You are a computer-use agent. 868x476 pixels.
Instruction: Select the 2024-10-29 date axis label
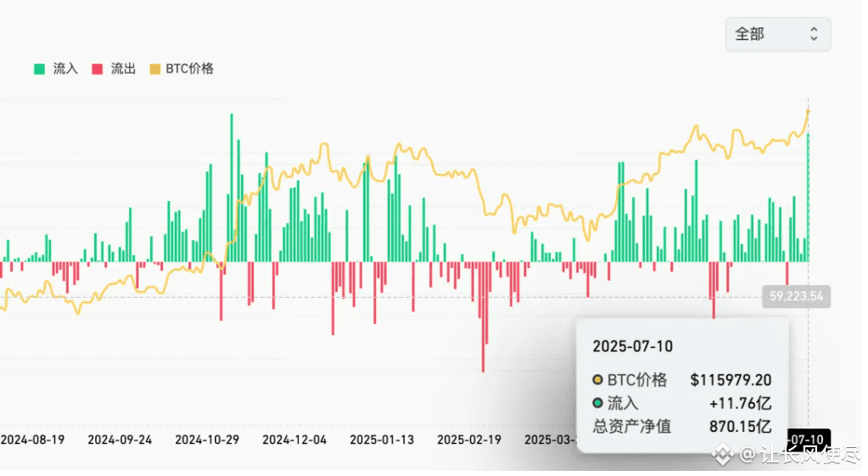click(x=207, y=440)
